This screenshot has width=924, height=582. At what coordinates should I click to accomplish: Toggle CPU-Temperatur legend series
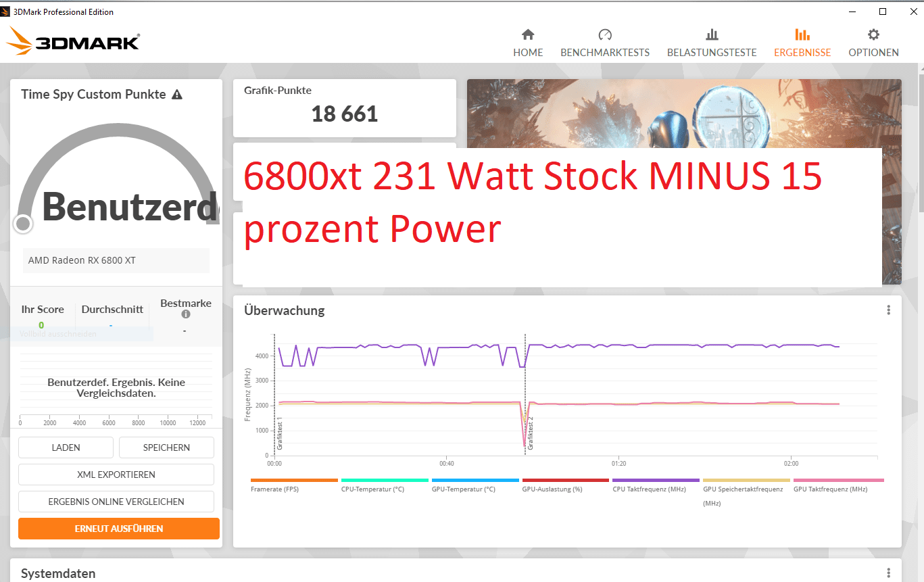tap(385, 485)
